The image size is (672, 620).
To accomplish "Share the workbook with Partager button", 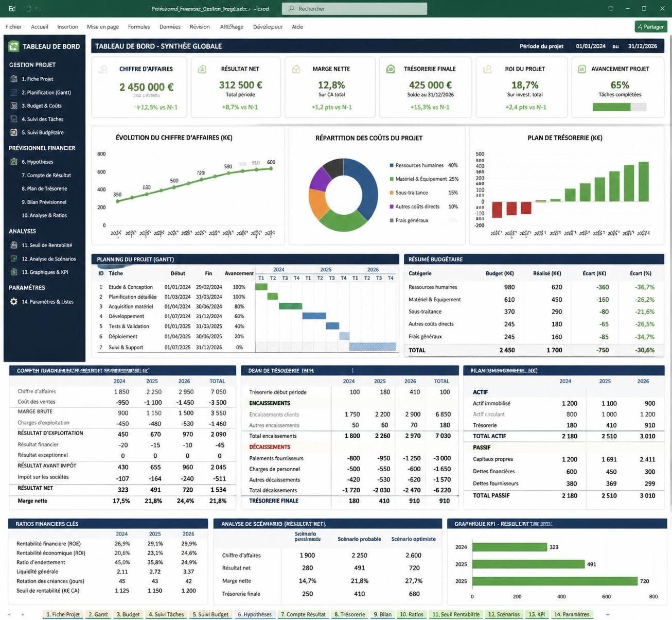I will pos(651,27).
